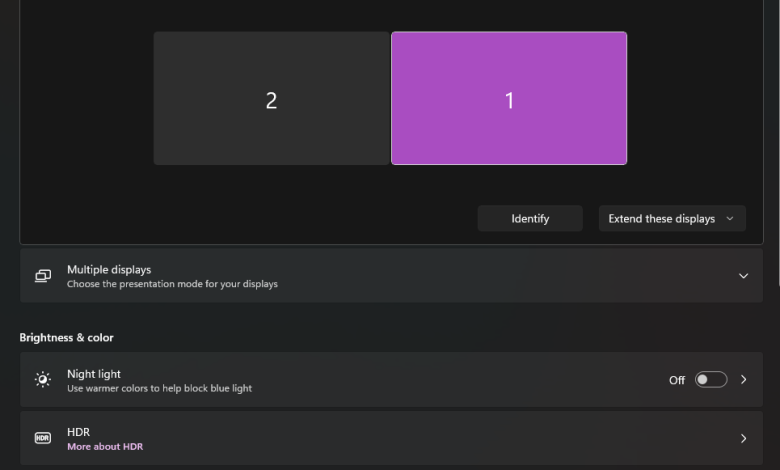Click the HDR title text
The width and height of the screenshot is (780, 470).
78,432
